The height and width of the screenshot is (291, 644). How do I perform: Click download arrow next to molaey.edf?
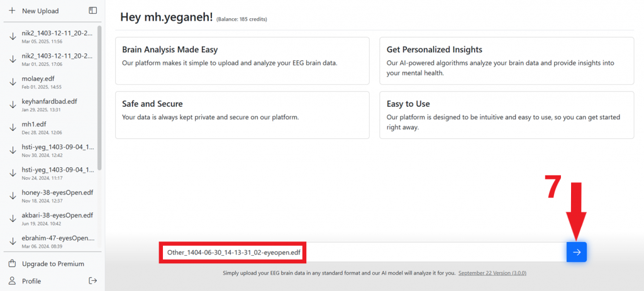coord(13,82)
